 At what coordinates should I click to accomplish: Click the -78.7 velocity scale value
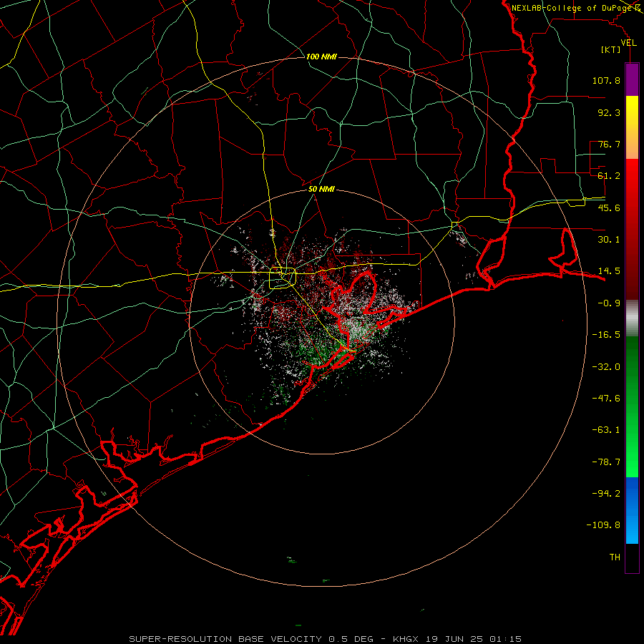606,462
